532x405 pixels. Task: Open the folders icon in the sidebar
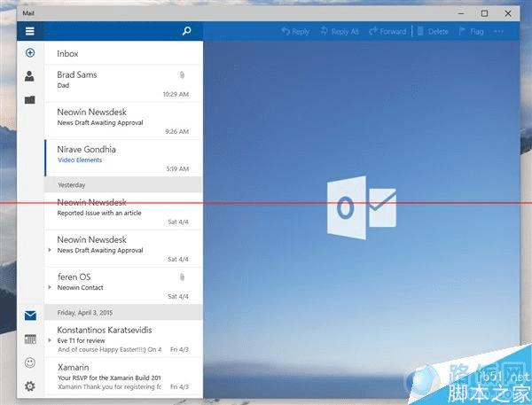pyautogui.click(x=30, y=100)
